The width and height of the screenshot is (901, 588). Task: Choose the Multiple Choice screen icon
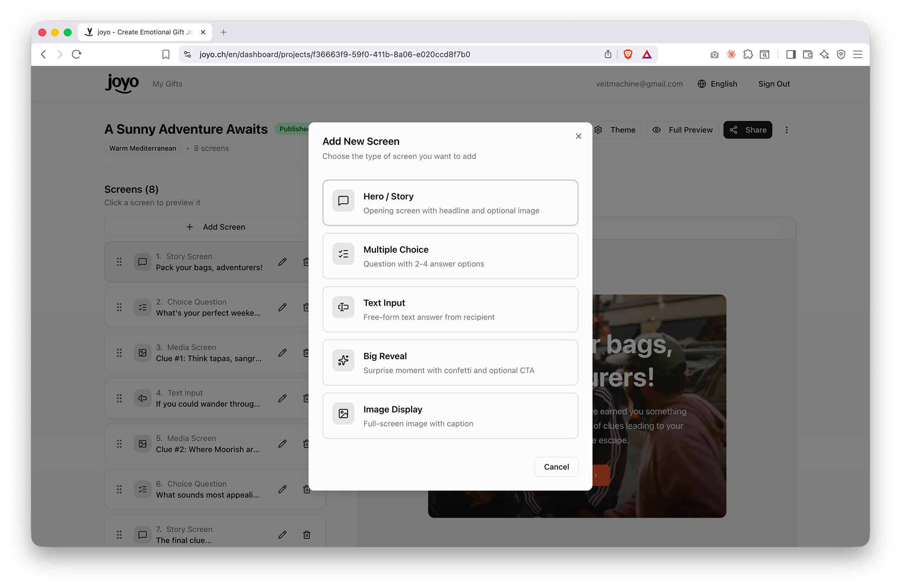(x=343, y=254)
